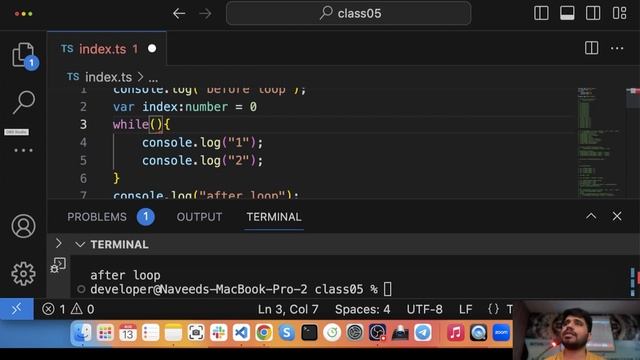Click 'index' variable on line 2
640x360 pixels.
pos(160,107)
